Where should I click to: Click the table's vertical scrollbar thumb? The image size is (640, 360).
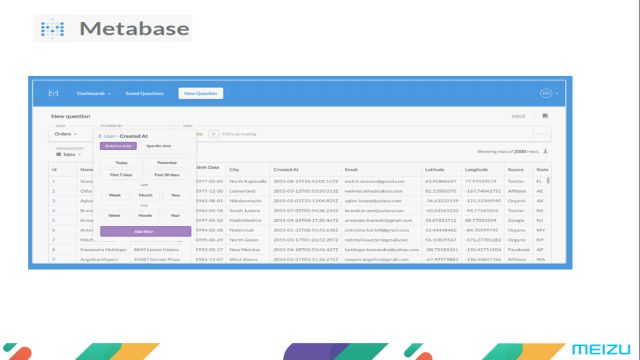point(548,180)
